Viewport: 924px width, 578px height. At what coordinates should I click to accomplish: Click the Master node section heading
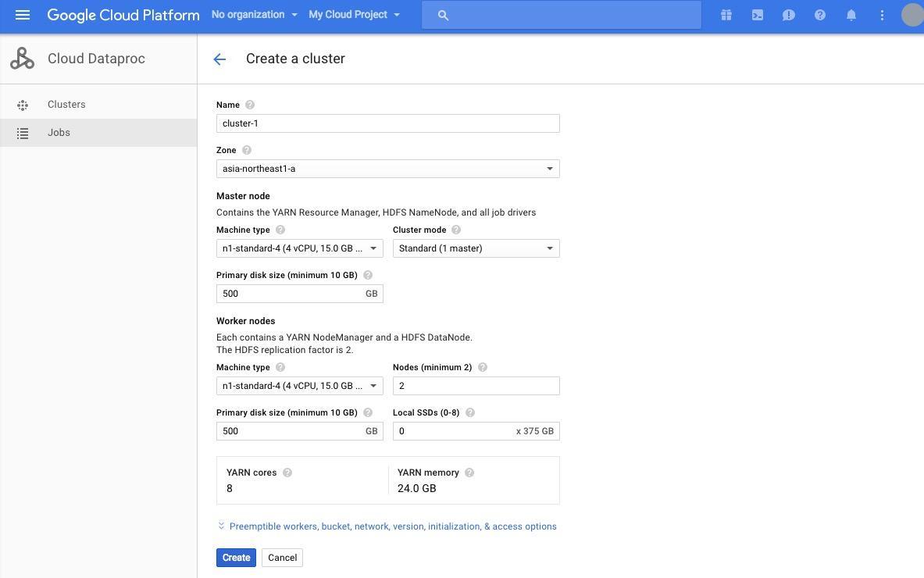point(243,196)
